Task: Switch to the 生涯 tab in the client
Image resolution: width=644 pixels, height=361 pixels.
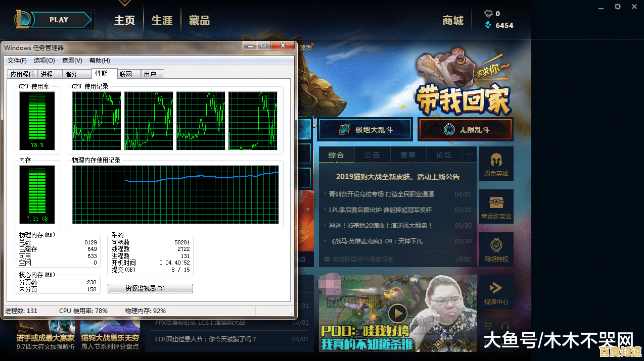Action: pyautogui.click(x=162, y=20)
